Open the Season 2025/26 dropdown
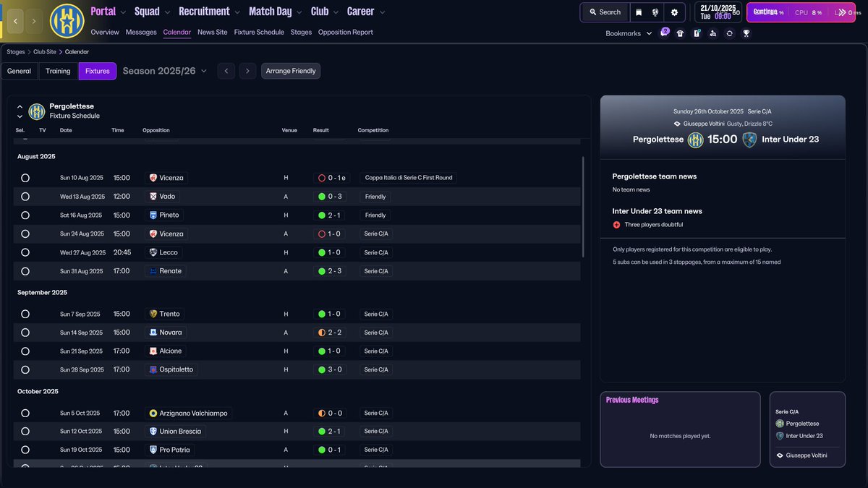 [x=164, y=71]
